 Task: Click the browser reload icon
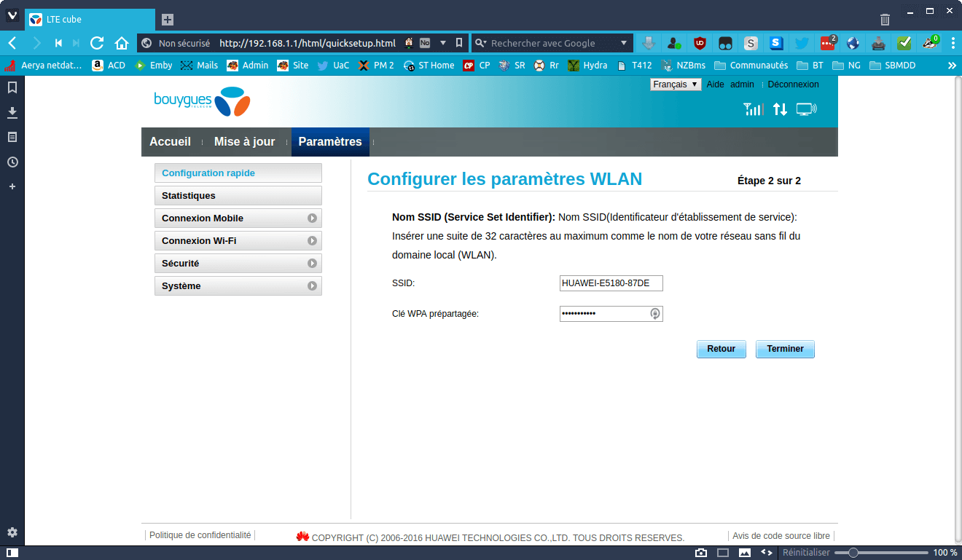point(97,43)
